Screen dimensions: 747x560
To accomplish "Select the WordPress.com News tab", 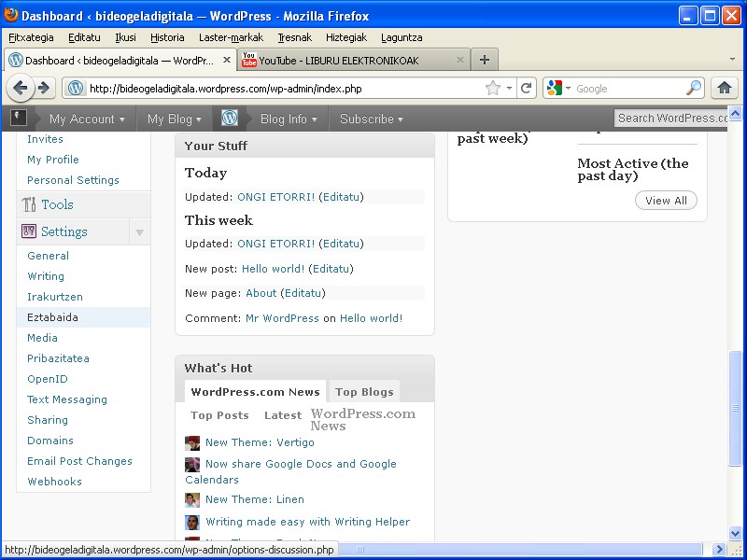I will 255,392.
